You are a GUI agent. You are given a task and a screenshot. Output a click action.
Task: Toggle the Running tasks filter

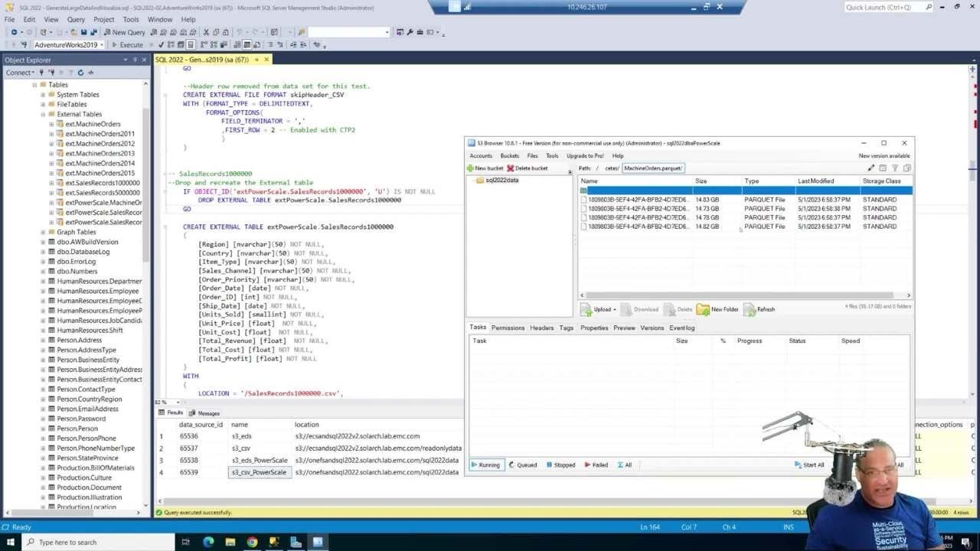pos(486,465)
